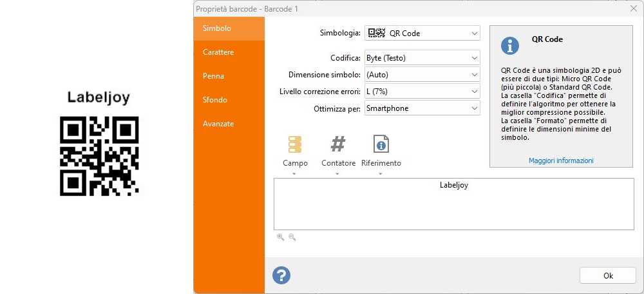The height and width of the screenshot is (294, 644).
Task: Open the Codifica Byte (Testo) dropdown
Action: click(422, 58)
